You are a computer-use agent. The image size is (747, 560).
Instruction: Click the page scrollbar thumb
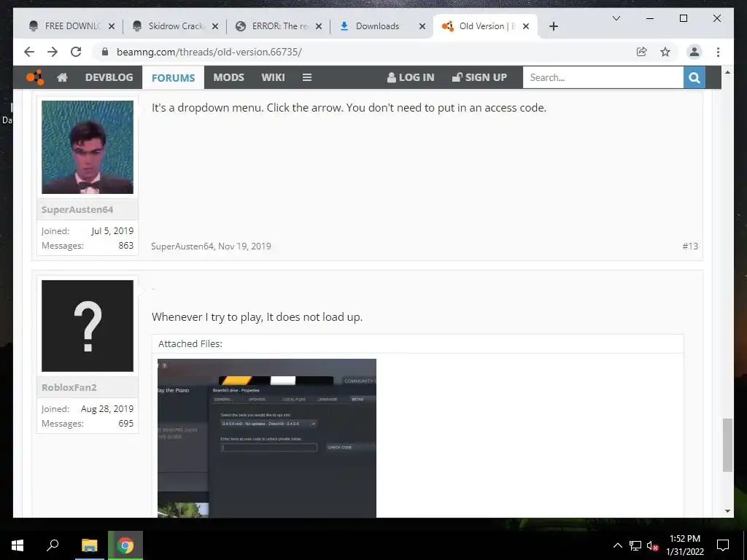coord(727,445)
